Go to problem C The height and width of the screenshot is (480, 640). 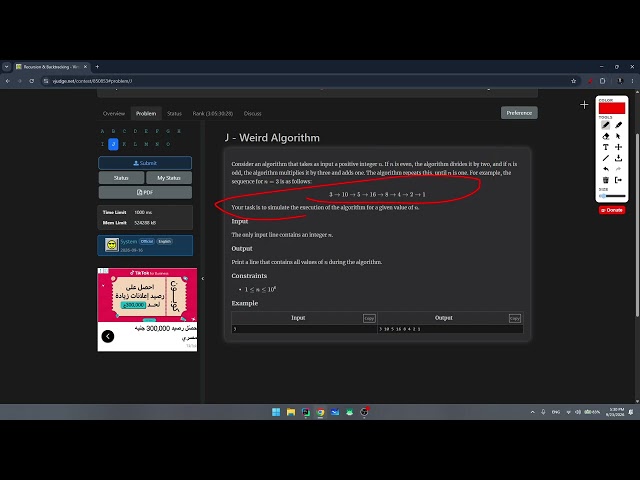[x=124, y=131]
